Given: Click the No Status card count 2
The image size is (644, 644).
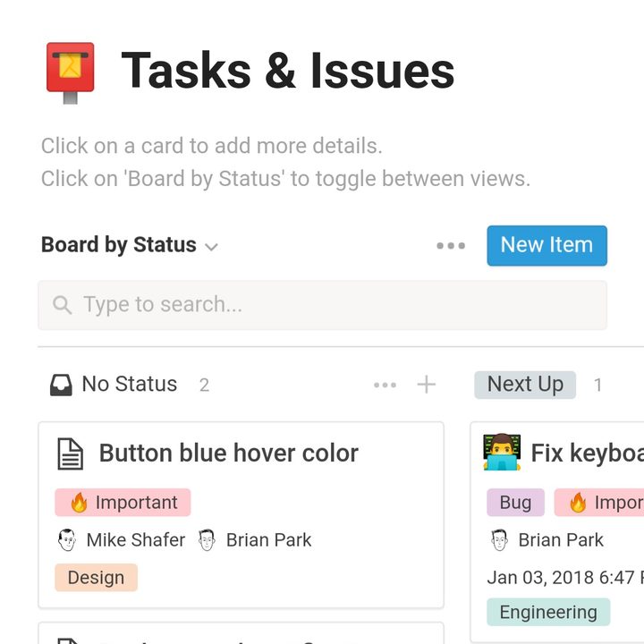Looking at the screenshot, I should [x=204, y=386].
